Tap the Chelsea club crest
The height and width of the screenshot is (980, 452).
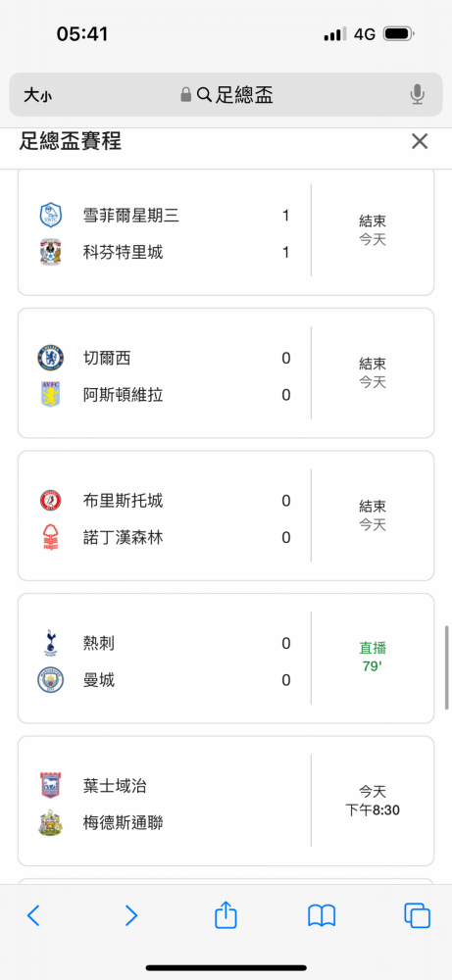pyautogui.click(x=51, y=358)
